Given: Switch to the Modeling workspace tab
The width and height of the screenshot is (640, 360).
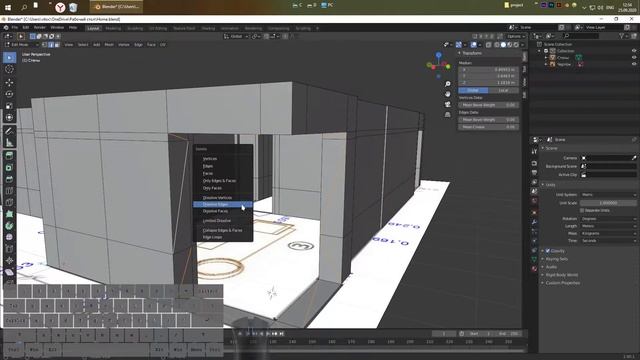Looking at the screenshot, I should [113, 28].
